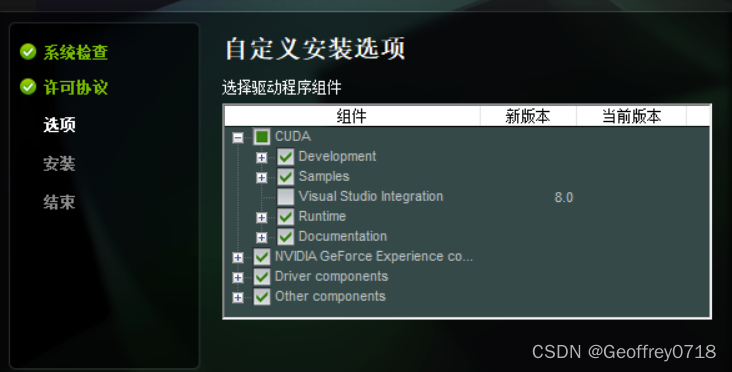Screen dimensions: 732x372
Task: Select the Documentation row label
Action: pyautogui.click(x=343, y=236)
